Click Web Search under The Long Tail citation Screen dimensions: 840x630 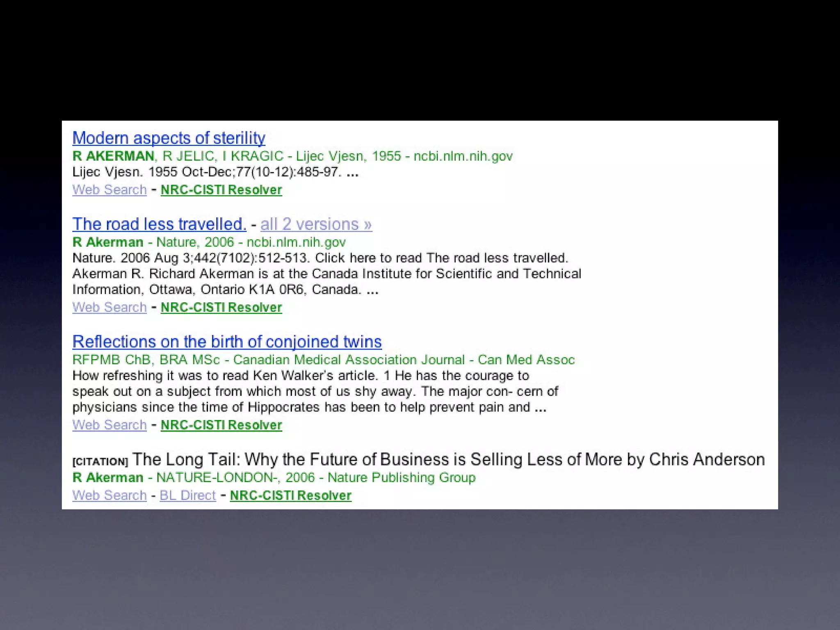pyautogui.click(x=109, y=495)
